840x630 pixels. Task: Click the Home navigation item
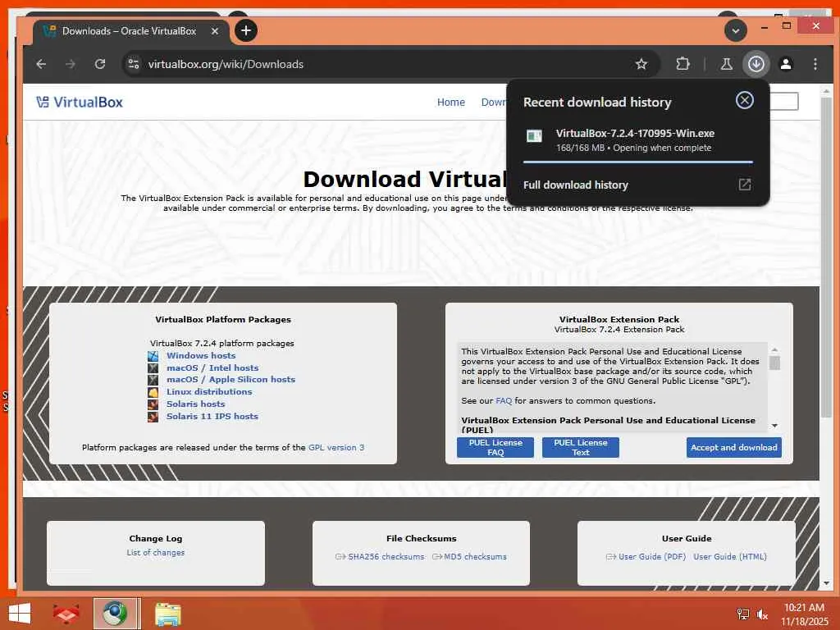click(450, 103)
